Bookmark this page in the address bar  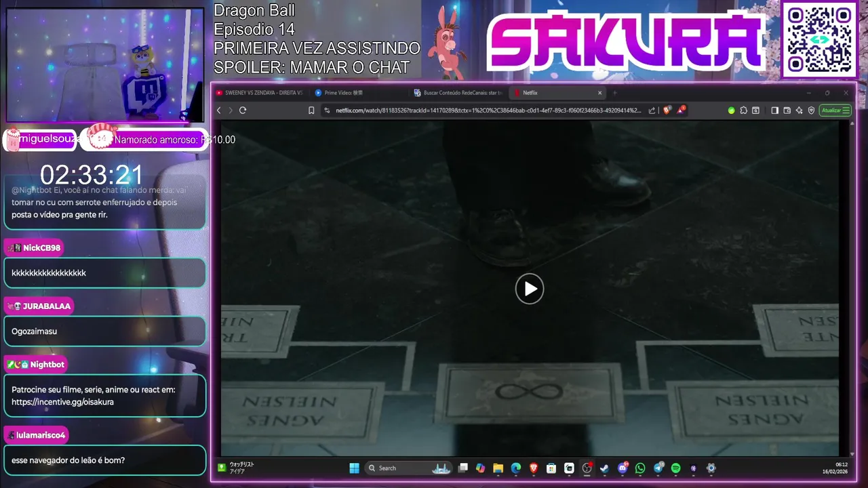click(311, 110)
